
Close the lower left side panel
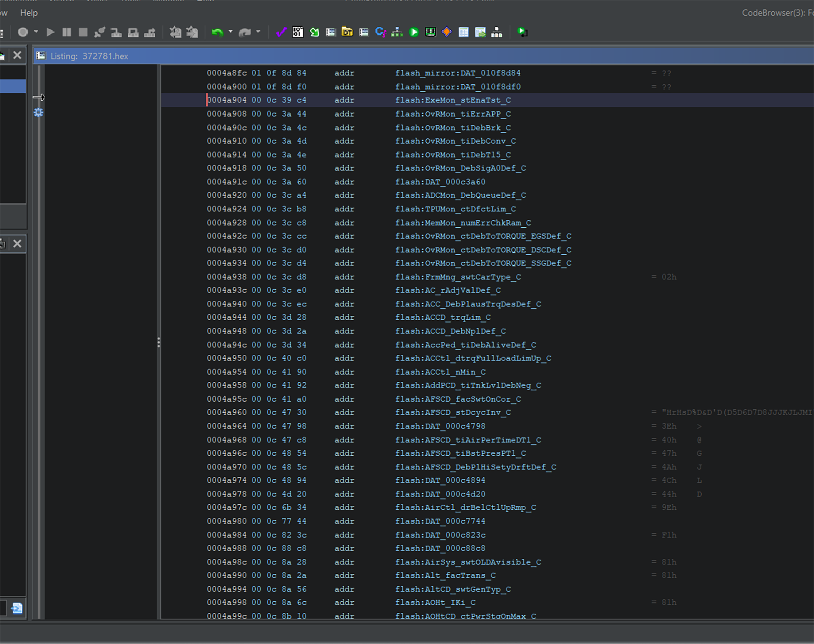coord(17,243)
